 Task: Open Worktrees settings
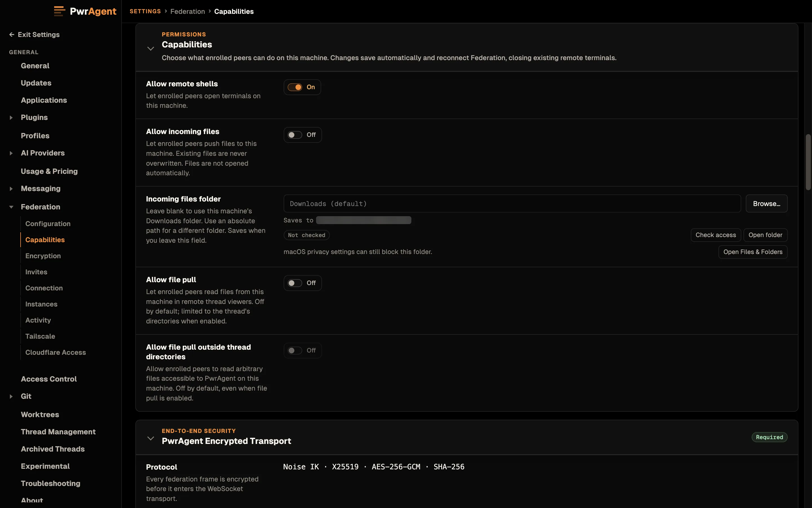click(39, 415)
